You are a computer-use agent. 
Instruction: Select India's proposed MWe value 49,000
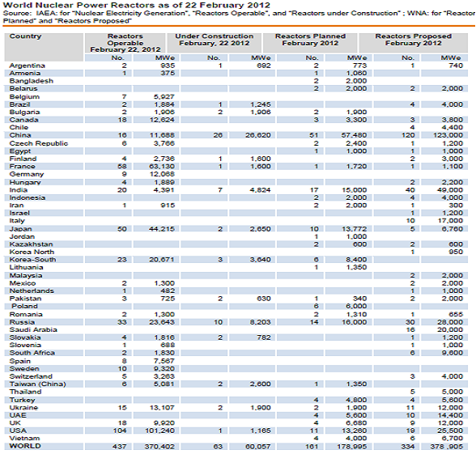click(450, 190)
